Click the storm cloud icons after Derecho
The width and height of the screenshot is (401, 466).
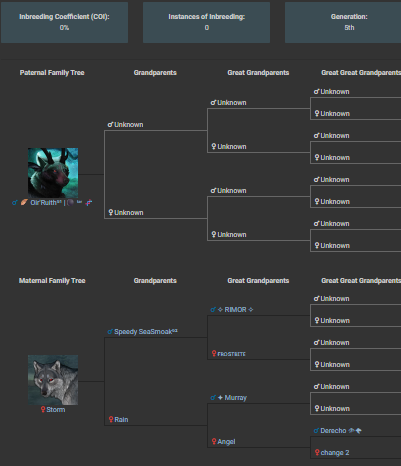click(355, 431)
